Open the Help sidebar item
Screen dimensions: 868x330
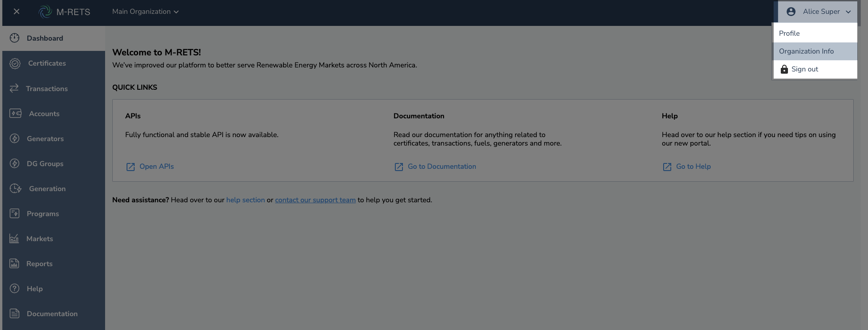54,288
